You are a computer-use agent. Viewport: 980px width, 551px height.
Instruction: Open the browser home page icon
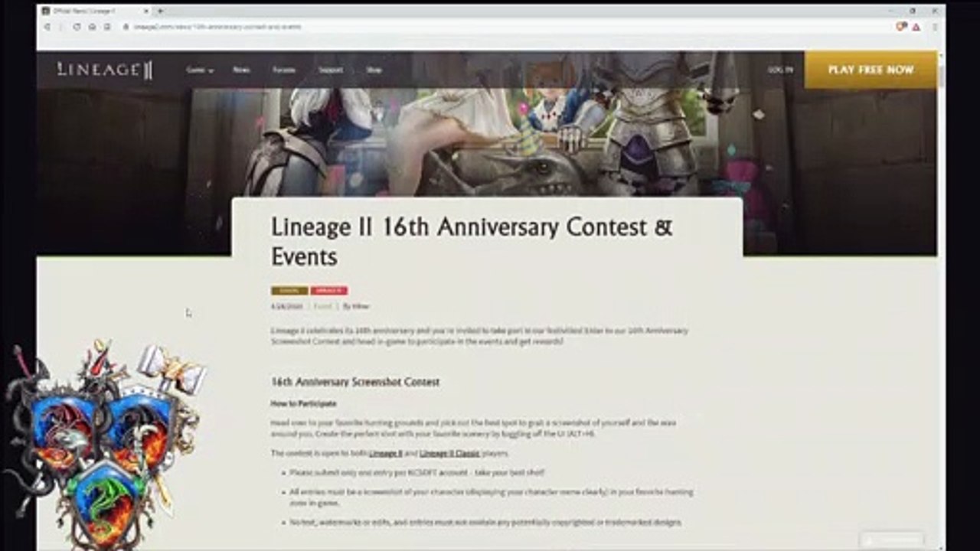[91, 26]
